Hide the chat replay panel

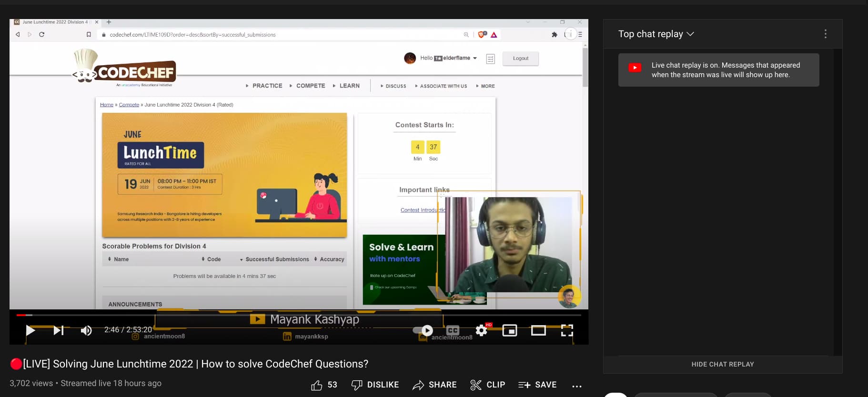click(x=723, y=364)
